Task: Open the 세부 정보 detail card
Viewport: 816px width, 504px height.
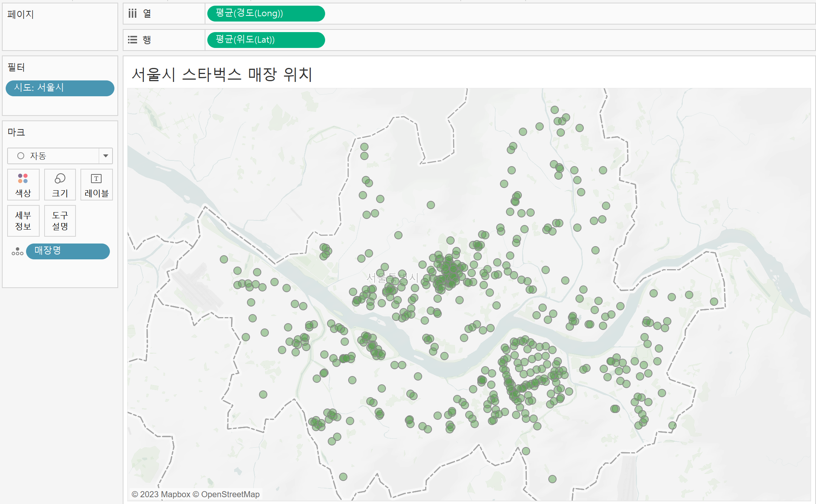Action: pyautogui.click(x=23, y=221)
